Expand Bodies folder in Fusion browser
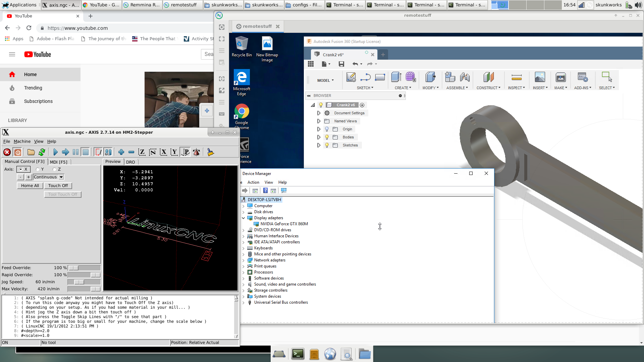Viewport: 644px width, 362px height. coord(319,137)
